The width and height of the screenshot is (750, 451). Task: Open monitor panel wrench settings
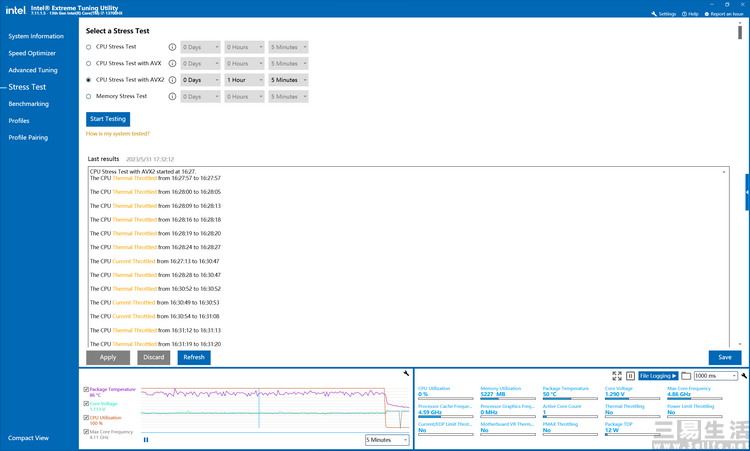pyautogui.click(x=744, y=376)
